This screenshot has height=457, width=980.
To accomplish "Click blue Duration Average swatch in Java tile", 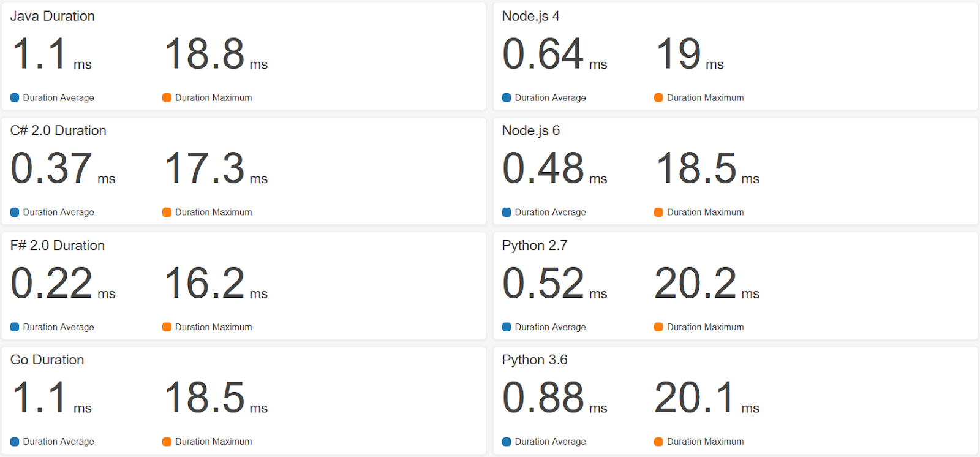I will coord(15,97).
